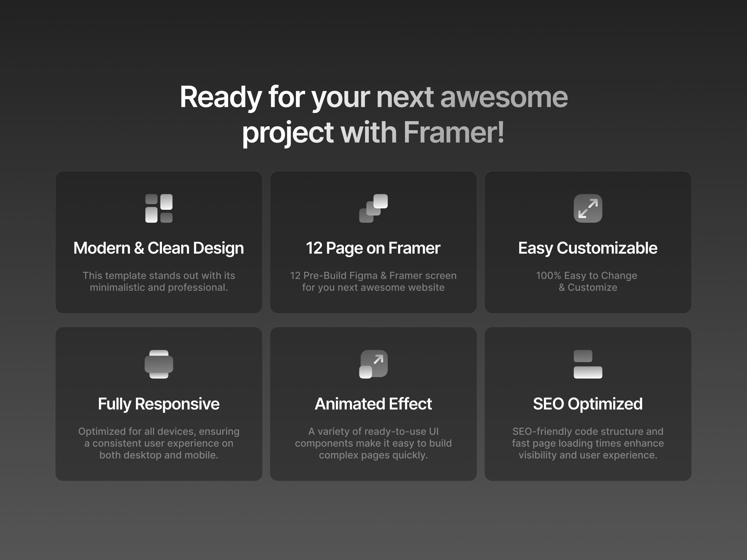Click the Fully Responsive layered icon
This screenshot has width=747, height=560.
[x=159, y=364]
